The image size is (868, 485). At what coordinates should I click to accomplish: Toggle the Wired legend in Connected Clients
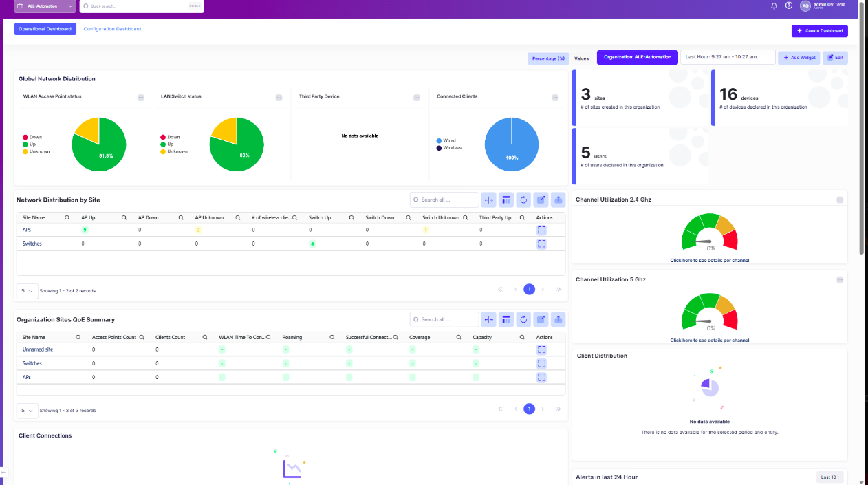coord(446,140)
